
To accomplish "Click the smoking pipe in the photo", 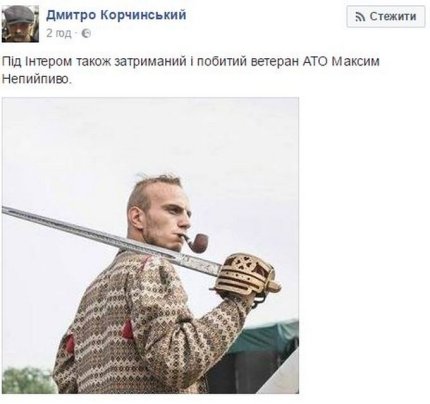I will [195, 242].
